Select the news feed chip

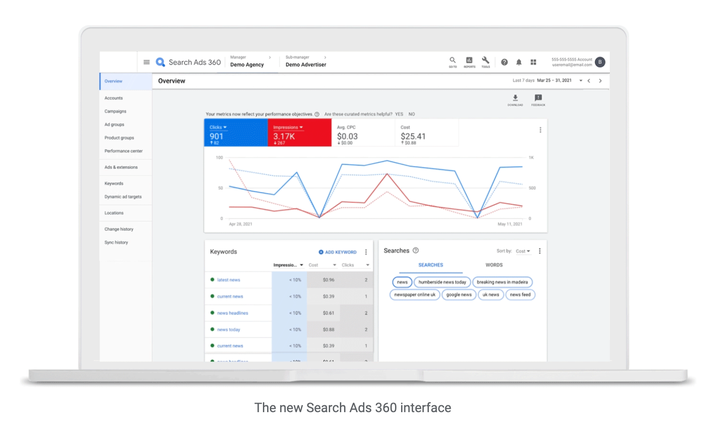[520, 295]
